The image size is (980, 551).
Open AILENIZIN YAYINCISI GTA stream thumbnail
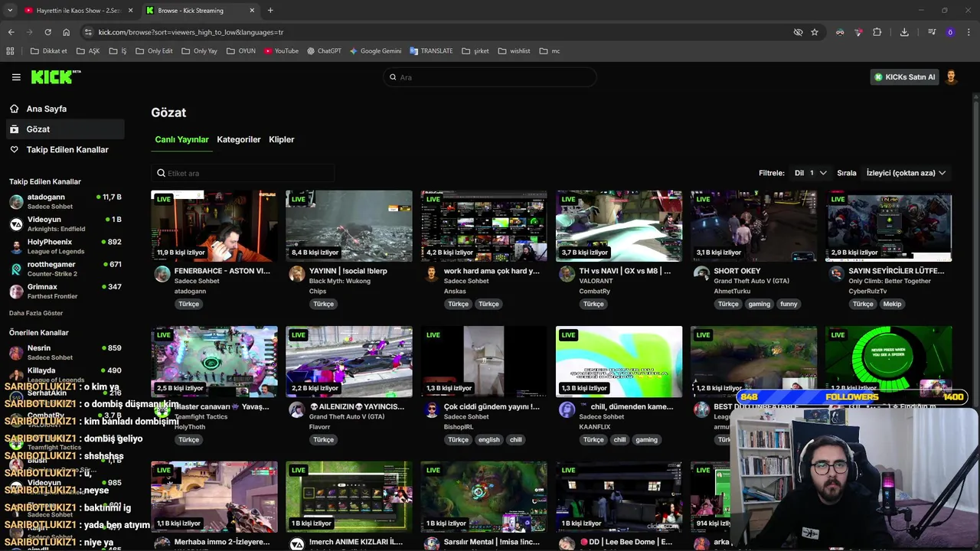(x=349, y=361)
